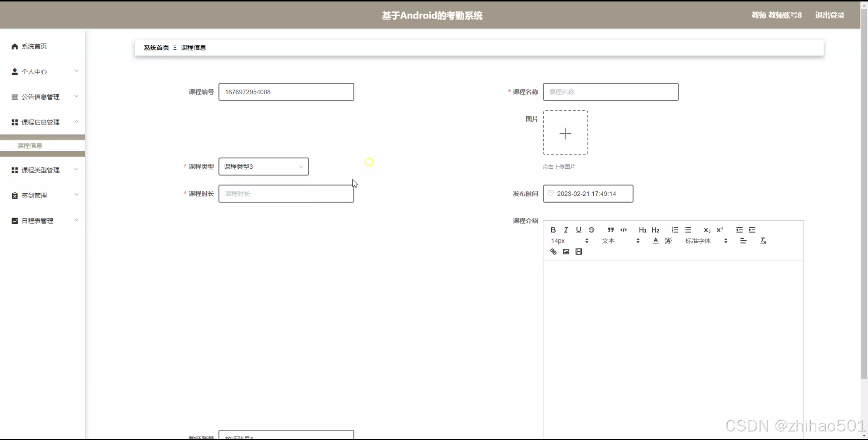
Task: Select 课程信息 submenu item
Action: pyautogui.click(x=30, y=146)
